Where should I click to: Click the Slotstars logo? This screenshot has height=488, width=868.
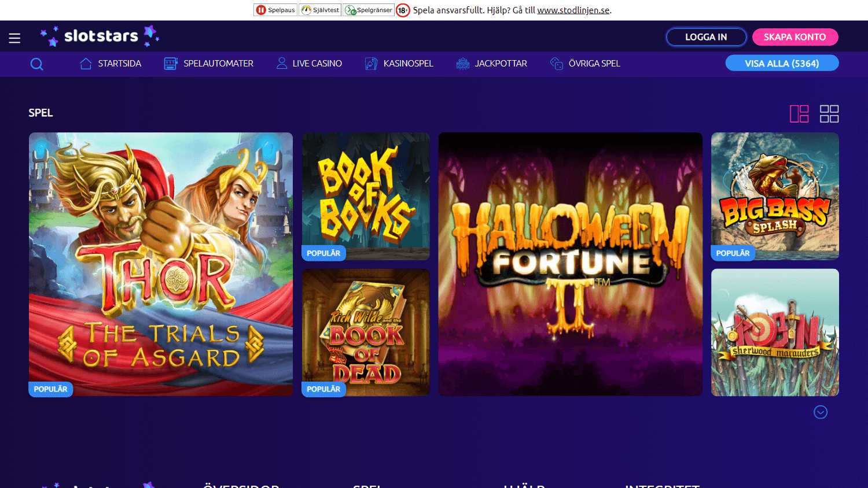tap(100, 36)
